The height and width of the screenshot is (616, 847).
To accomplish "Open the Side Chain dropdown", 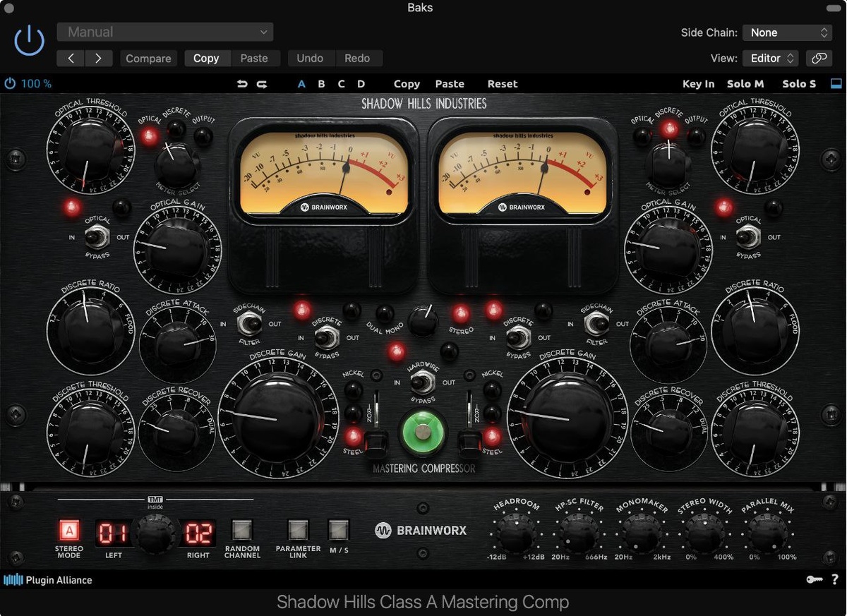I will coord(788,32).
